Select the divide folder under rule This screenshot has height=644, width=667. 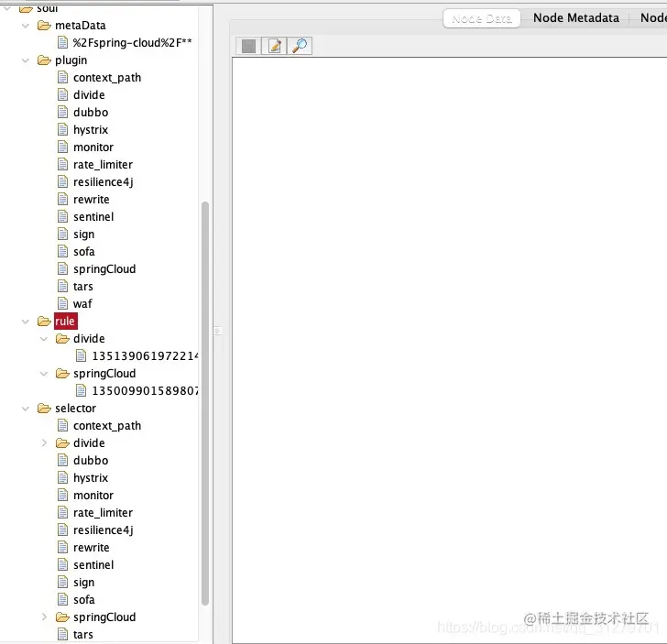tap(89, 339)
